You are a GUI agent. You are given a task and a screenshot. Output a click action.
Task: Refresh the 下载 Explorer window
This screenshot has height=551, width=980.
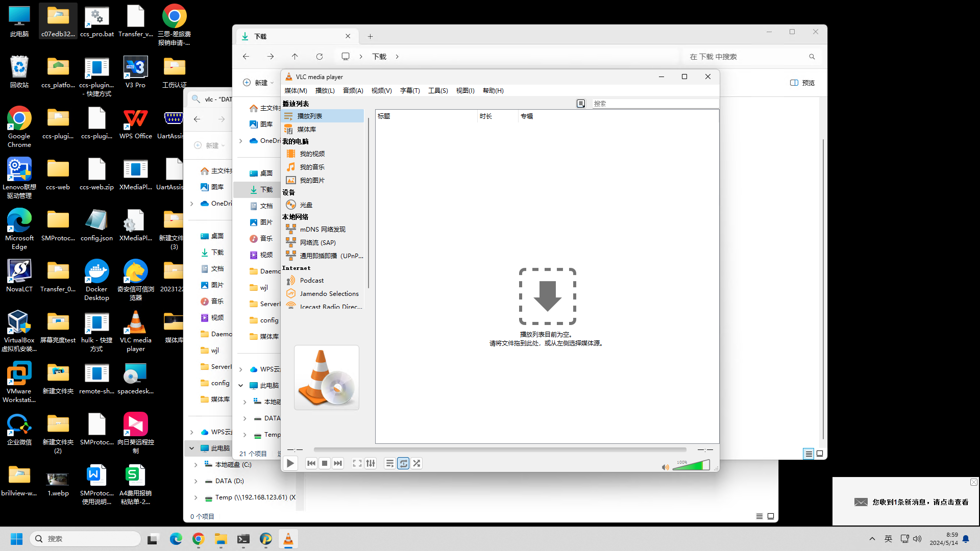[x=320, y=57]
